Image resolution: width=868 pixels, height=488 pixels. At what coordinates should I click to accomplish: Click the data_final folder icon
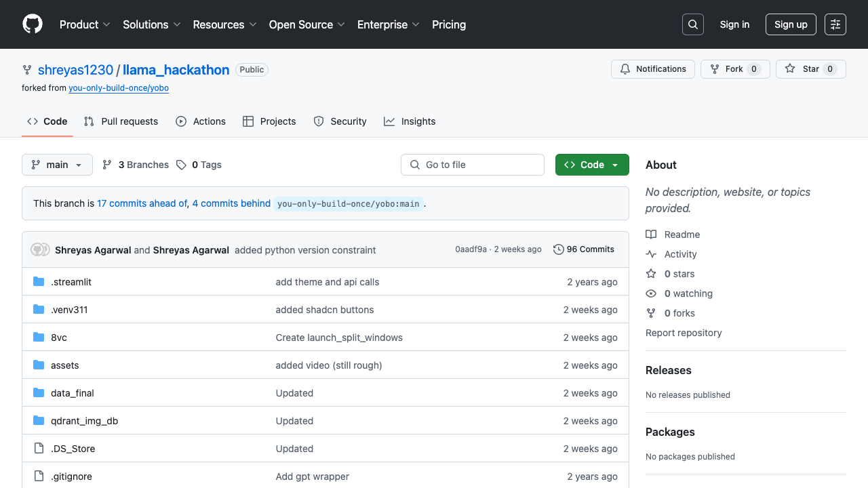[x=39, y=393]
